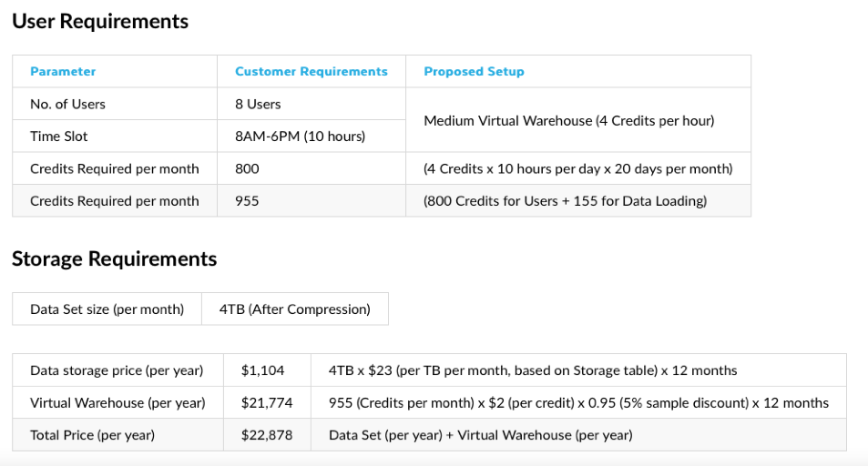Select the Parameter column header

(x=63, y=71)
